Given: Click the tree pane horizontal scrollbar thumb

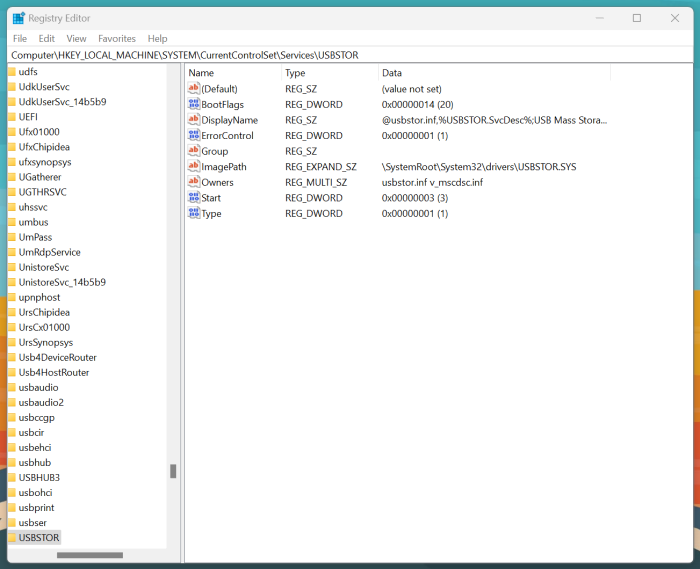Looking at the screenshot, I should click(x=90, y=555).
